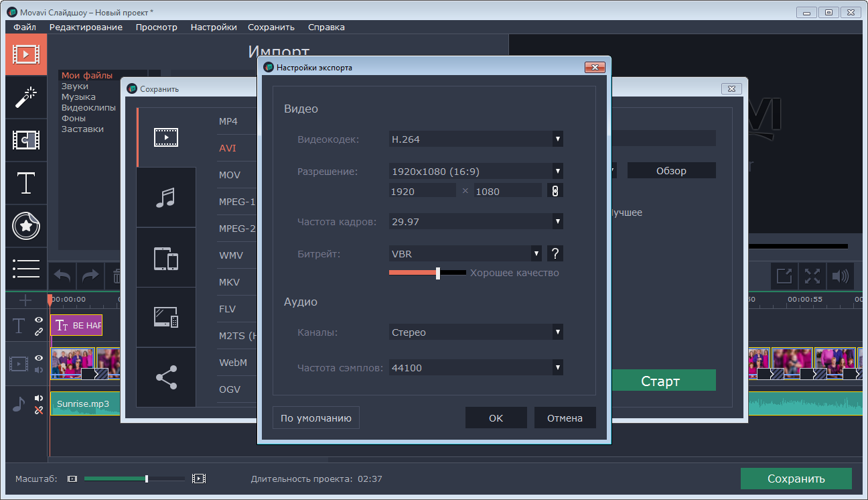
Task: Click the bitrate help question mark
Action: click(x=555, y=253)
